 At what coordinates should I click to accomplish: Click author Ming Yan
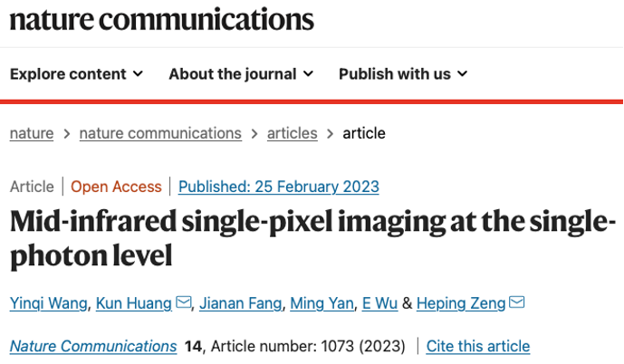tap(322, 302)
